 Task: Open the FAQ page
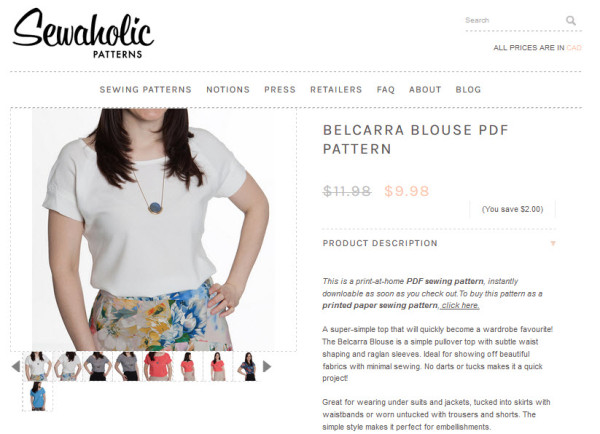[x=385, y=90]
